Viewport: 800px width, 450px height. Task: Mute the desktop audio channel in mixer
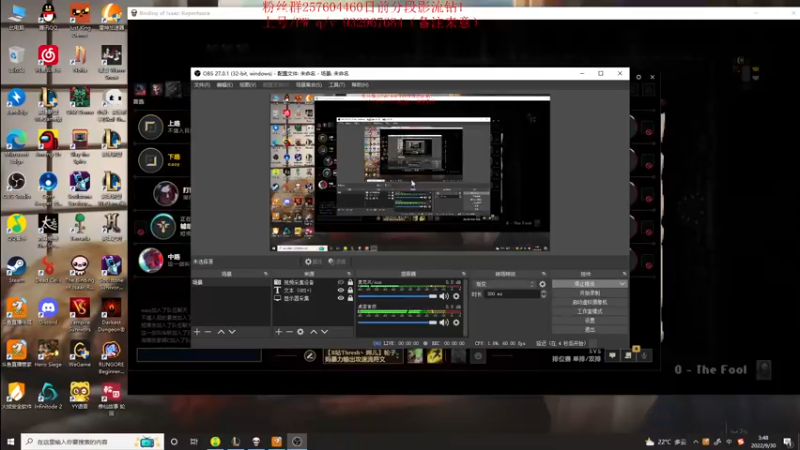pyautogui.click(x=444, y=322)
